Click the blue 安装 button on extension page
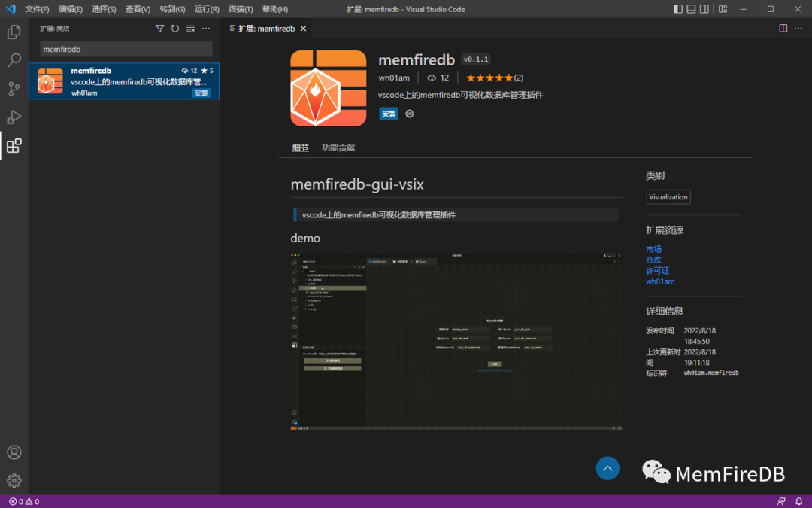The width and height of the screenshot is (812, 508). (389, 114)
